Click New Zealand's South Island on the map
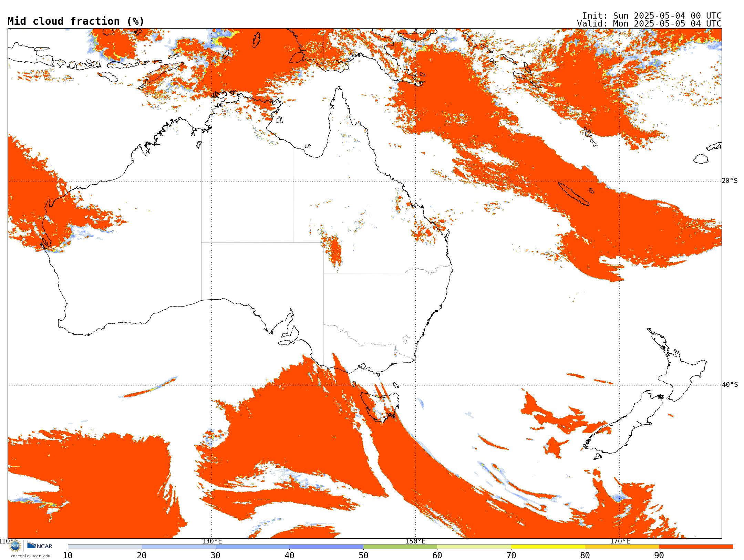 [623, 422]
